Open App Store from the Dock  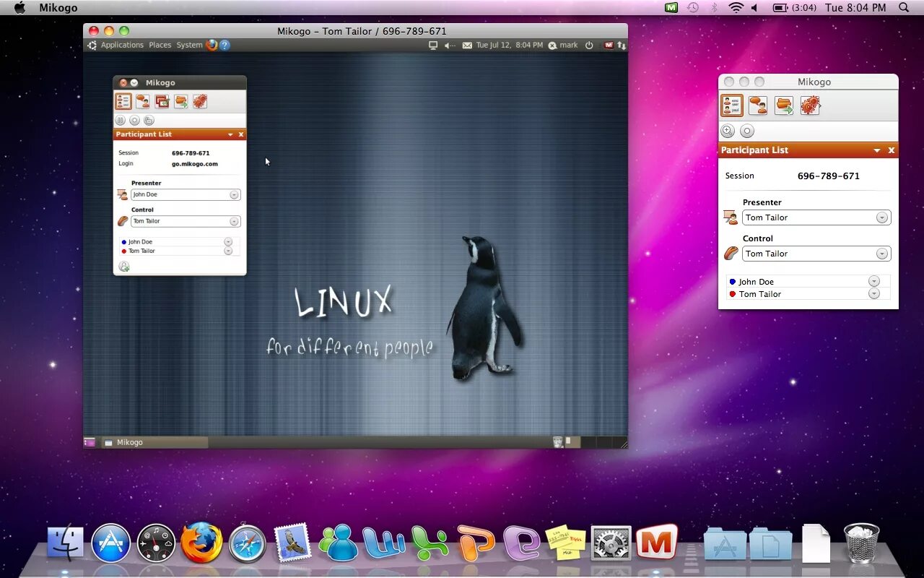111,543
